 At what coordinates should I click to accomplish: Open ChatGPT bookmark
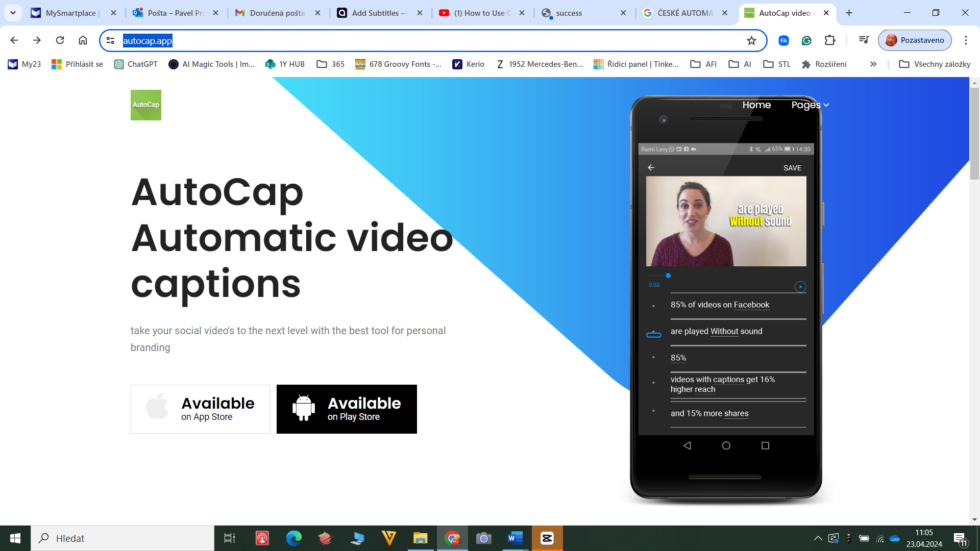136,64
